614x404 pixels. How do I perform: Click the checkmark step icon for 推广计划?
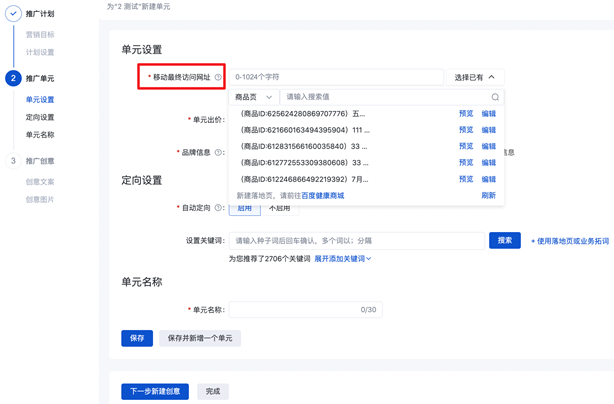[x=13, y=14]
